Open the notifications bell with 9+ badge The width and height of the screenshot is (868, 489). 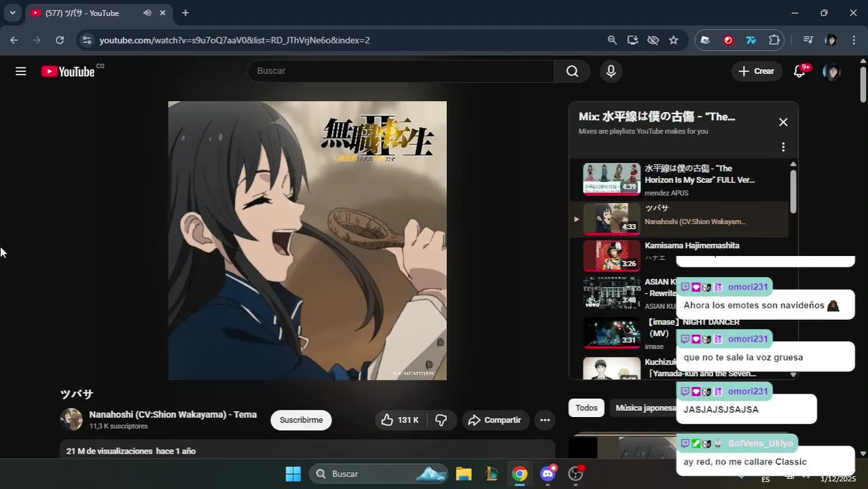tap(800, 71)
